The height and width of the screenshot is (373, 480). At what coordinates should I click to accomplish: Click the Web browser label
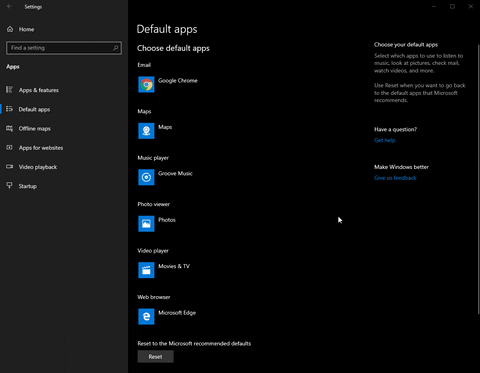154,297
